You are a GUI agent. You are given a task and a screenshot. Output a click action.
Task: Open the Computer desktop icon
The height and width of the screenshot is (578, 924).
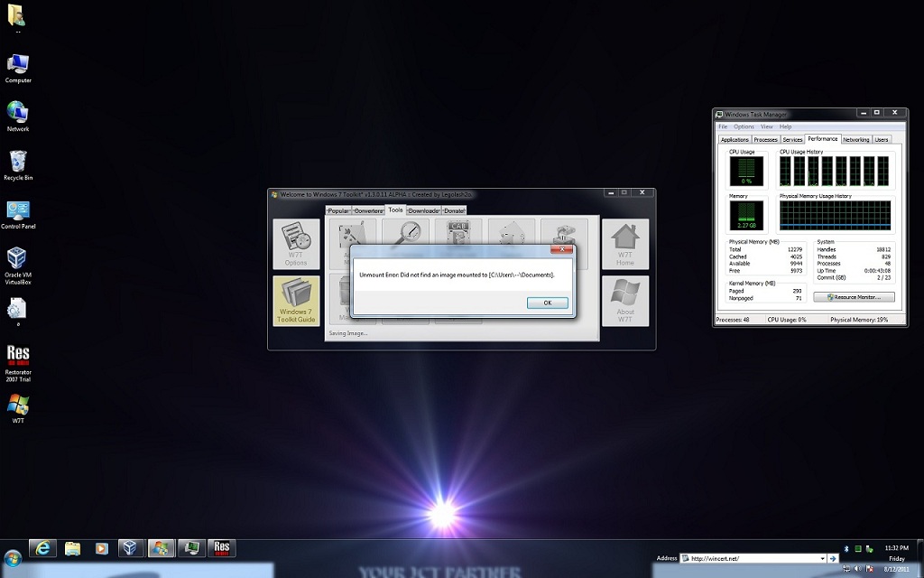18,69
